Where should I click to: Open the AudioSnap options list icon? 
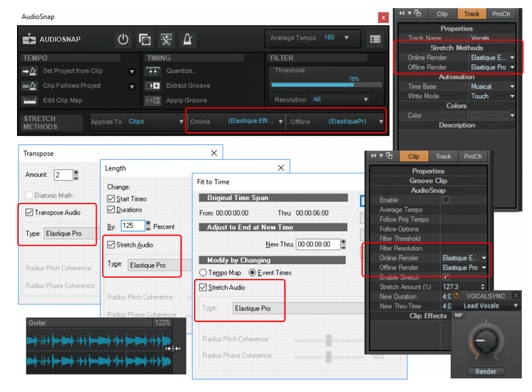click(375, 39)
